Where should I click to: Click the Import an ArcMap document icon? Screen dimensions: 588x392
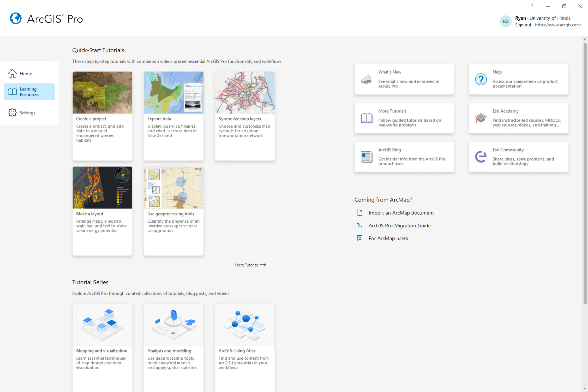tap(360, 213)
